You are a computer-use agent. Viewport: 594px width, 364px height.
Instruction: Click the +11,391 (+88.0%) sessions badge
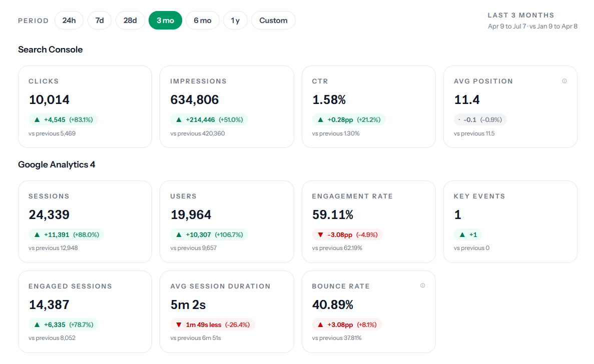[x=66, y=234]
